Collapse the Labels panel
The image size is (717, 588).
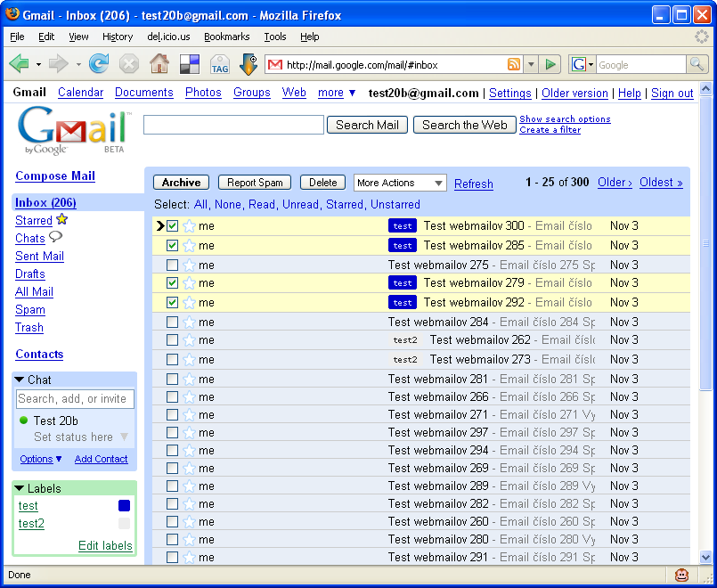pyautogui.click(x=19, y=488)
